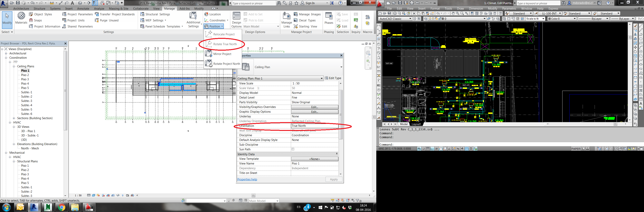Toggle AutoCAD Dynamic Input in status bar
Image resolution: width=644 pixels, height=212 pixels.
458,149
